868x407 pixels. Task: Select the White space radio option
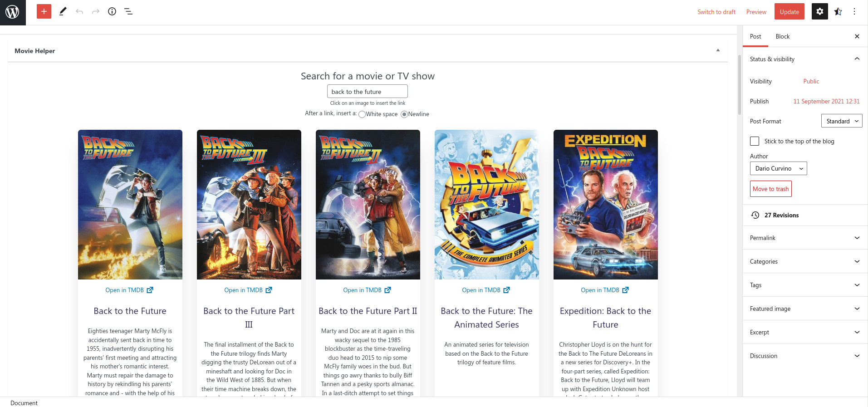[362, 114]
